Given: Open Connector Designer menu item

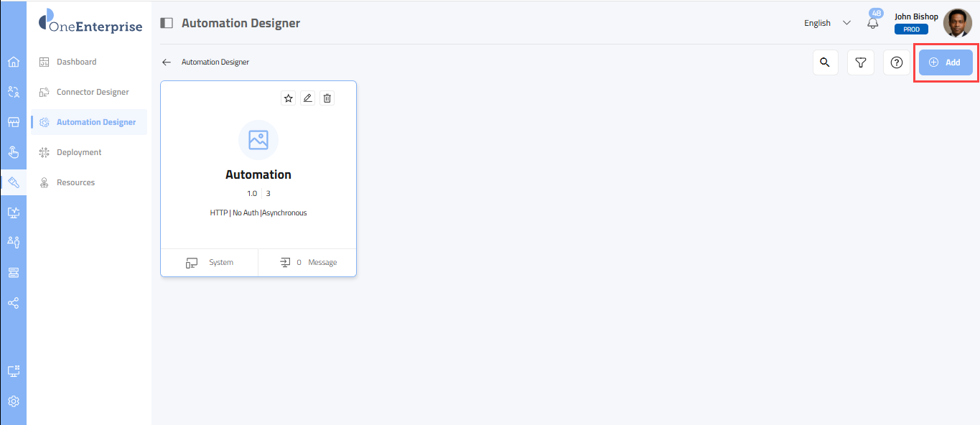Looking at the screenshot, I should pos(93,92).
